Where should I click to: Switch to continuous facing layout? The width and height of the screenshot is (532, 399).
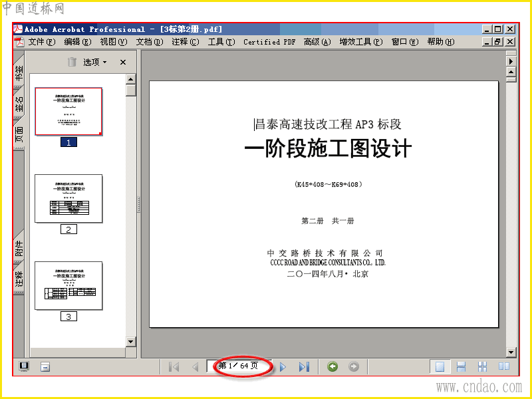coord(483,367)
